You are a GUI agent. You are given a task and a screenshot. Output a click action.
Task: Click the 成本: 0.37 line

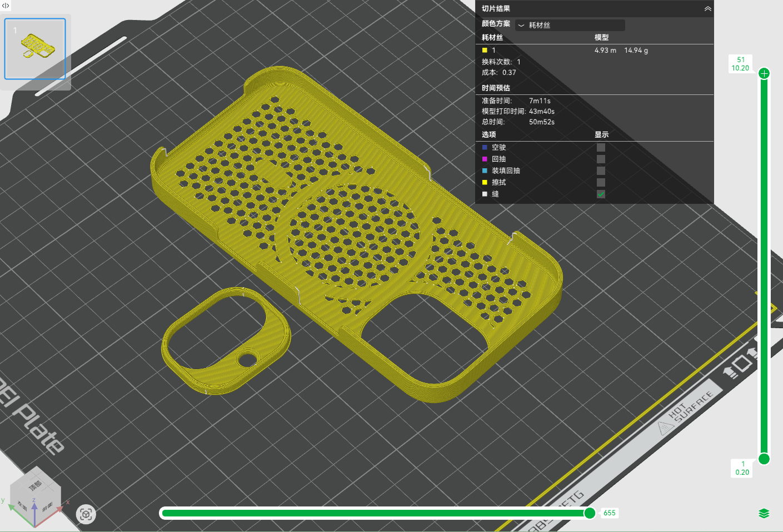(x=499, y=73)
